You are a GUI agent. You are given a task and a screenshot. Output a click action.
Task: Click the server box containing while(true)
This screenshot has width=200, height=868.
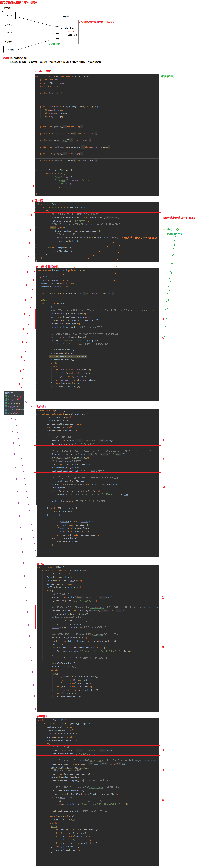point(70,32)
